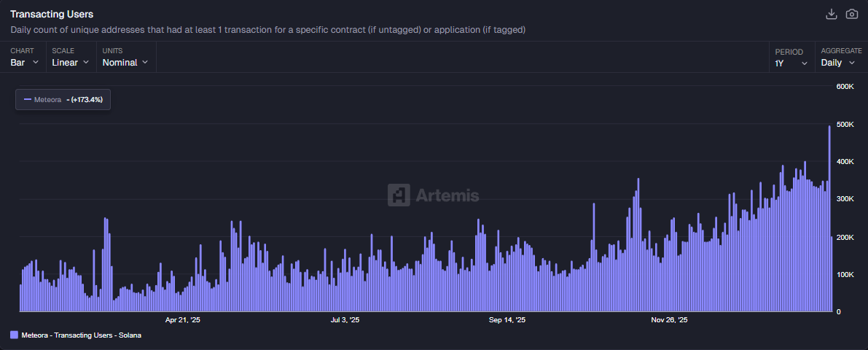Click the Meteora (+173.4%) series label
This screenshot has width=868, height=350.
[63, 100]
